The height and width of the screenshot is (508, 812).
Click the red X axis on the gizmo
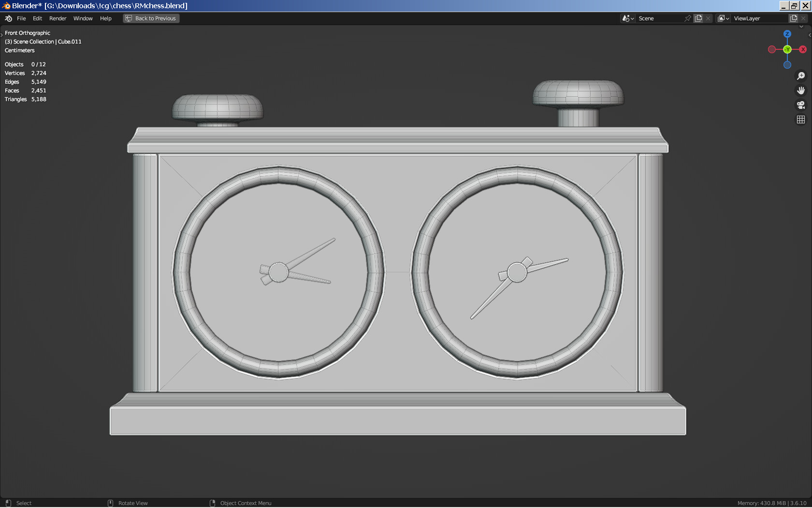(x=803, y=49)
